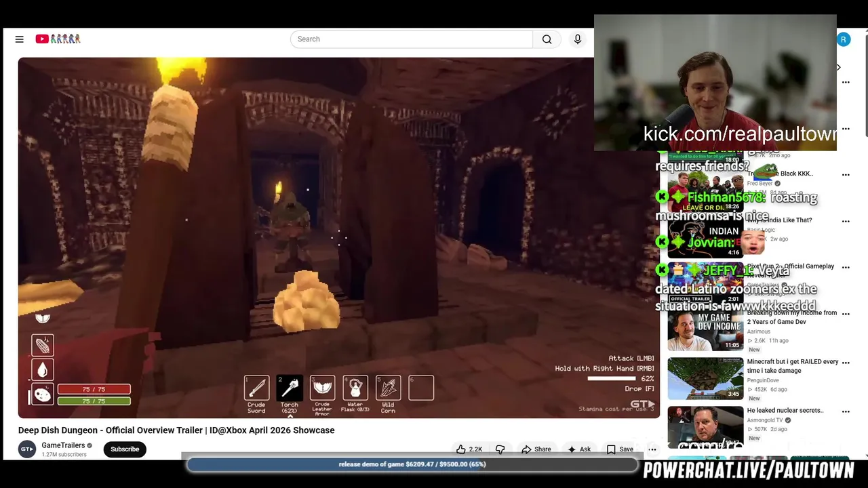Image resolution: width=868 pixels, height=488 pixels.
Task: Click the 2.2K like count
Action: pos(476,449)
